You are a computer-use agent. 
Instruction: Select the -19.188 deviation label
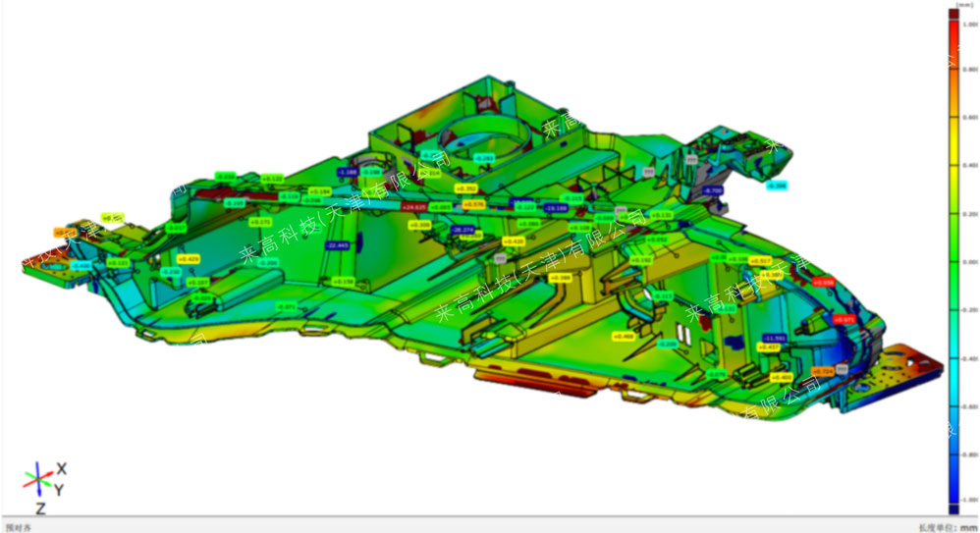[556, 208]
